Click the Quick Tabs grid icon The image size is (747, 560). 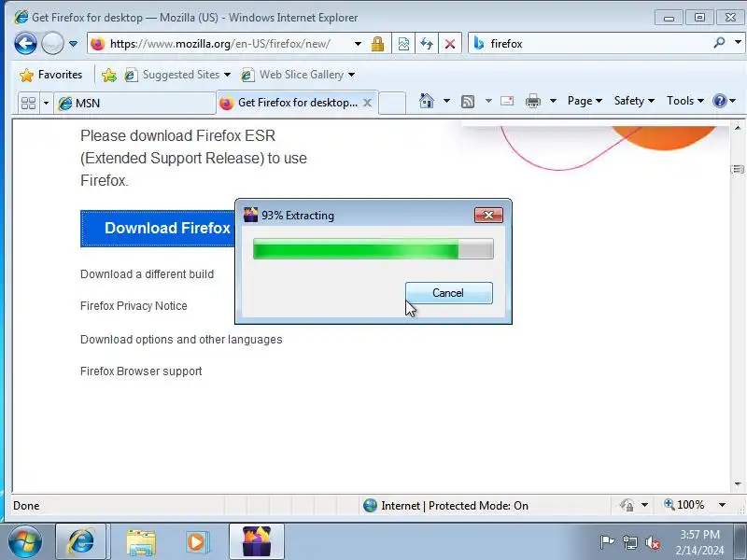coord(29,103)
